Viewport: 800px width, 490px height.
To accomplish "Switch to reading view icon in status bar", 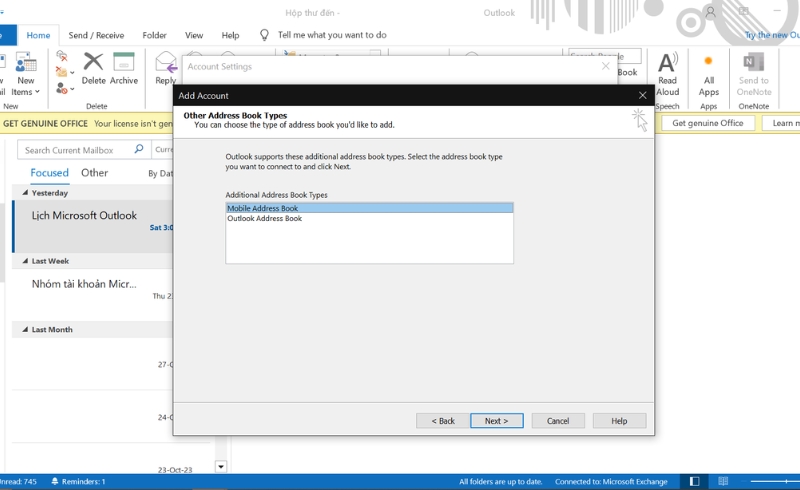I will click(723, 481).
